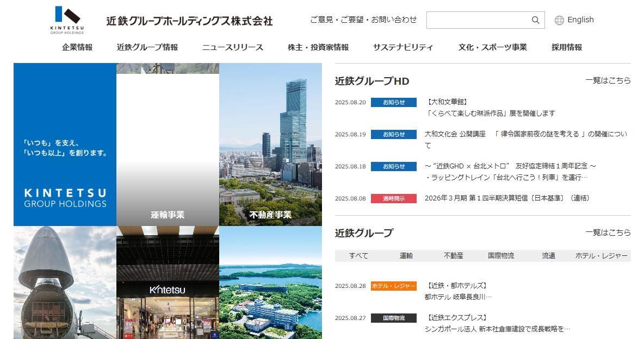Open the resort hotel aerial view tile
Image resolution: width=644 pixels, height=339 pixels.
click(x=271, y=283)
